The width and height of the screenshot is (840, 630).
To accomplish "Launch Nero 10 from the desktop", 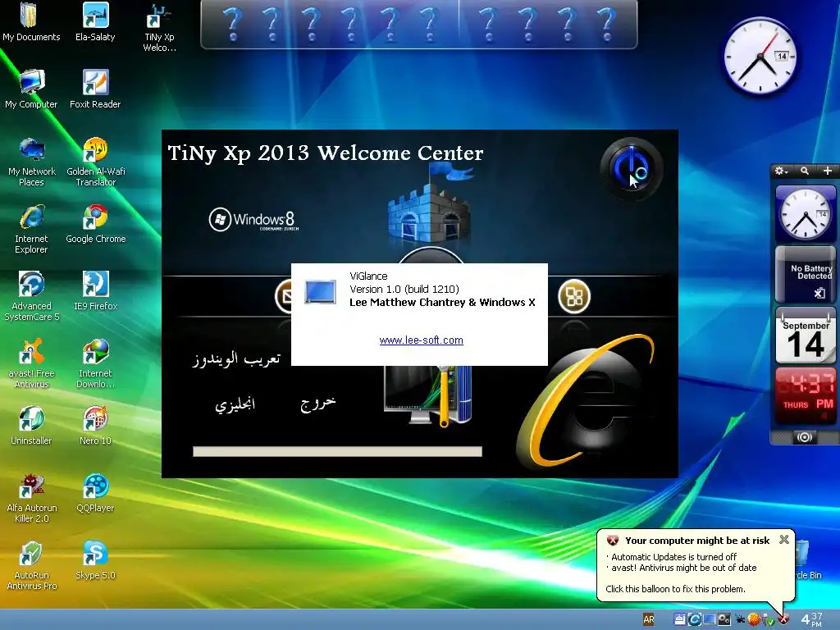I will click(x=95, y=426).
